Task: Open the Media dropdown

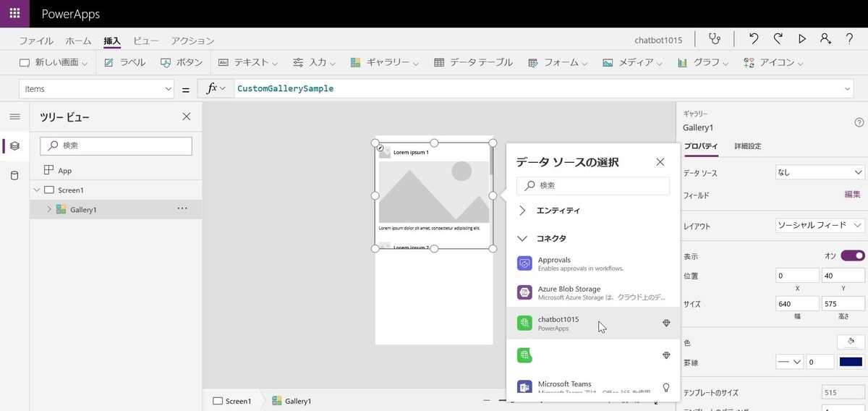Action: (x=633, y=63)
